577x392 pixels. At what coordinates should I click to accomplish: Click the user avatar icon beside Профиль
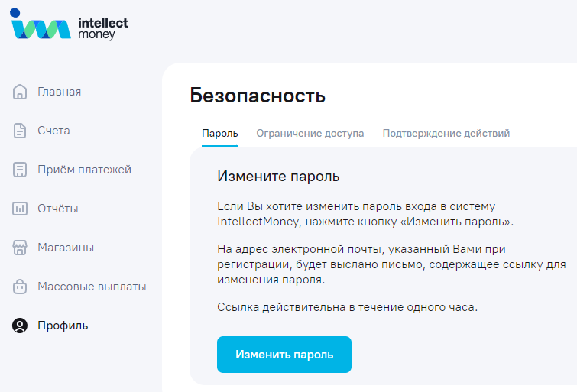coord(20,326)
